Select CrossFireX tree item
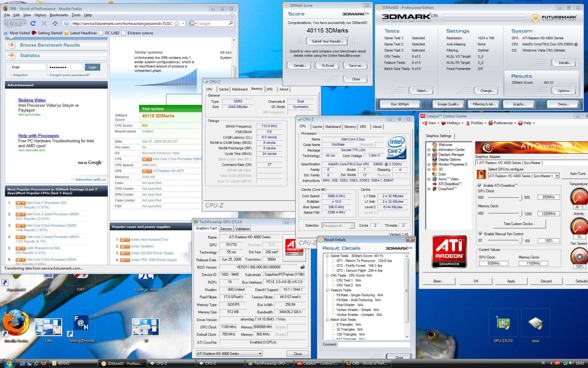Viewport: 588px width, 368px height. coord(447,189)
